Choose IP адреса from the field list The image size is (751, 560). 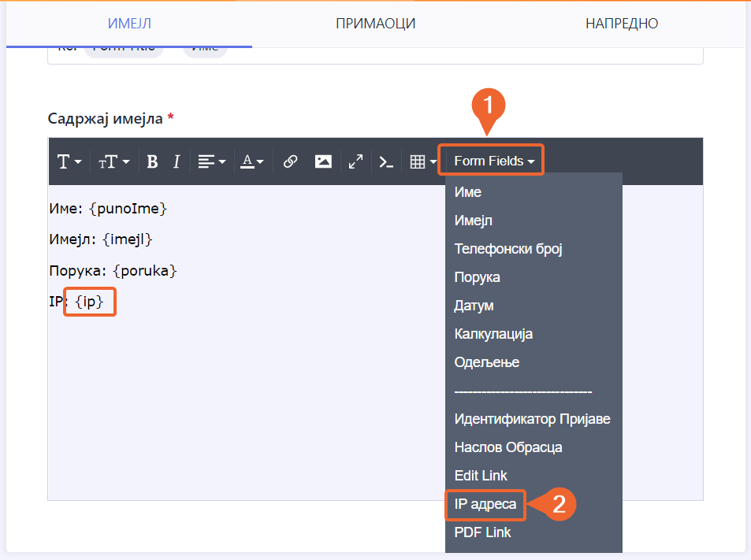pos(485,504)
